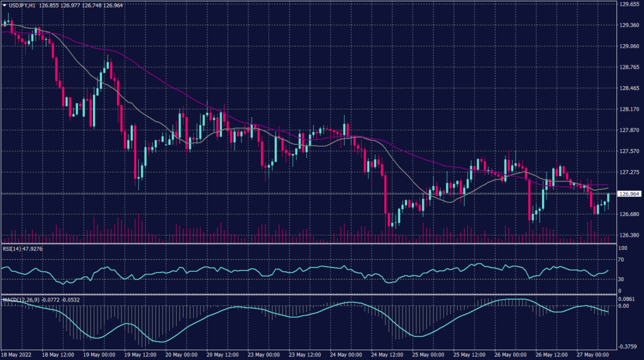Click the MACD -0.3759 scale value

point(628,345)
